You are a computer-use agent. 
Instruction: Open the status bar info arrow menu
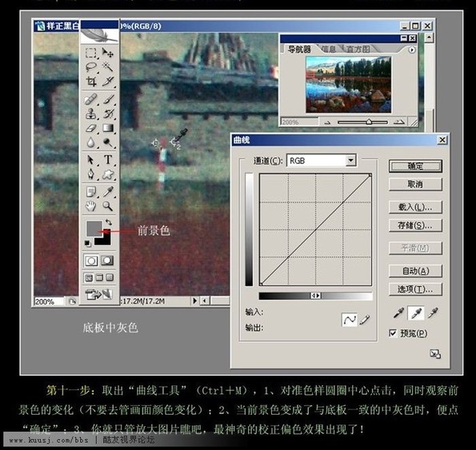194,301
